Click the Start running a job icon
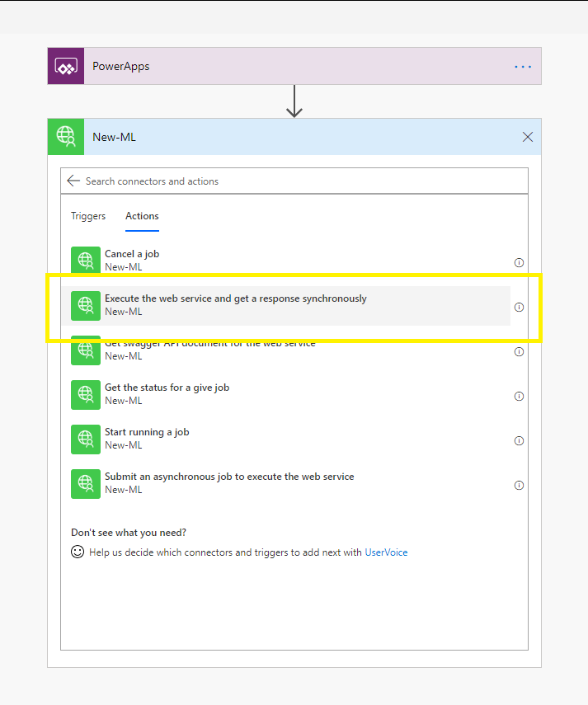The width and height of the screenshot is (588, 705). (86, 439)
